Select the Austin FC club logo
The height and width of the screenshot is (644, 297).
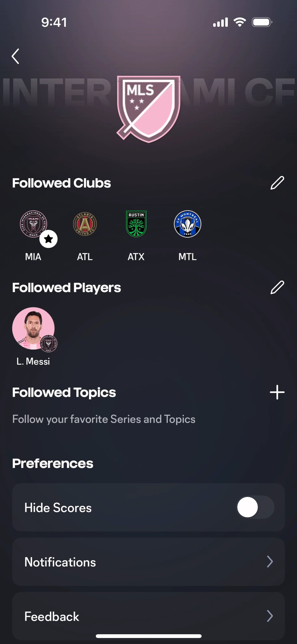136,224
